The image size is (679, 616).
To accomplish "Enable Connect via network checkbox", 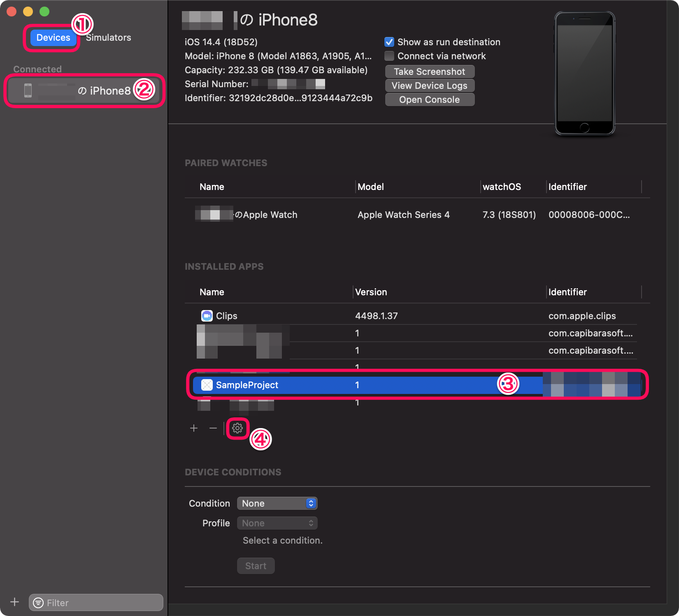I will point(389,56).
